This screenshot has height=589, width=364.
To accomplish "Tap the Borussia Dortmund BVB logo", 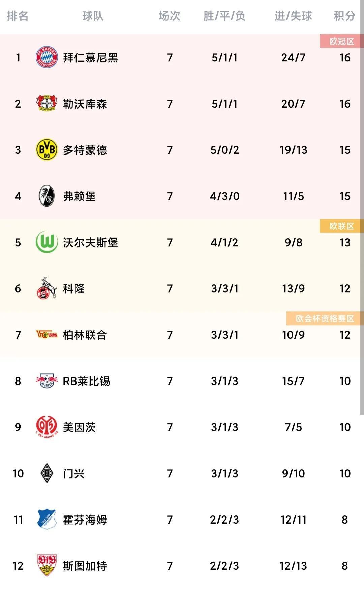I will (47, 149).
